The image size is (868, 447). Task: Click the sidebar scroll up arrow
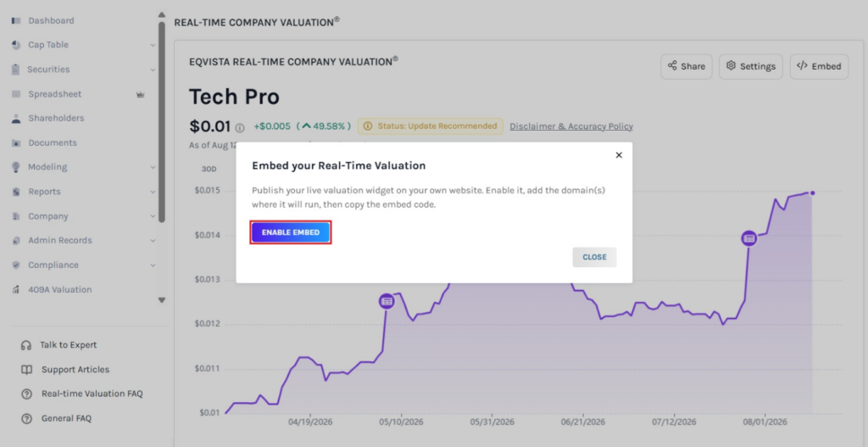tap(162, 15)
